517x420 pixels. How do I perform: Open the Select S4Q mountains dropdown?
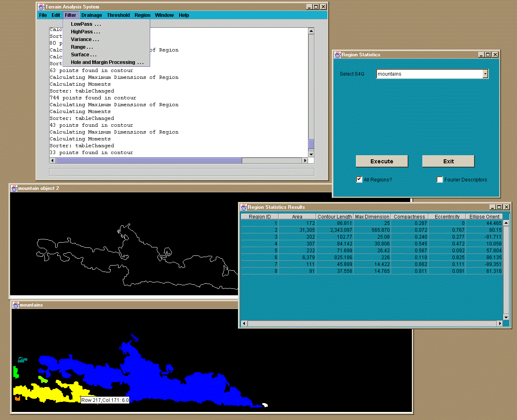pyautogui.click(x=485, y=74)
